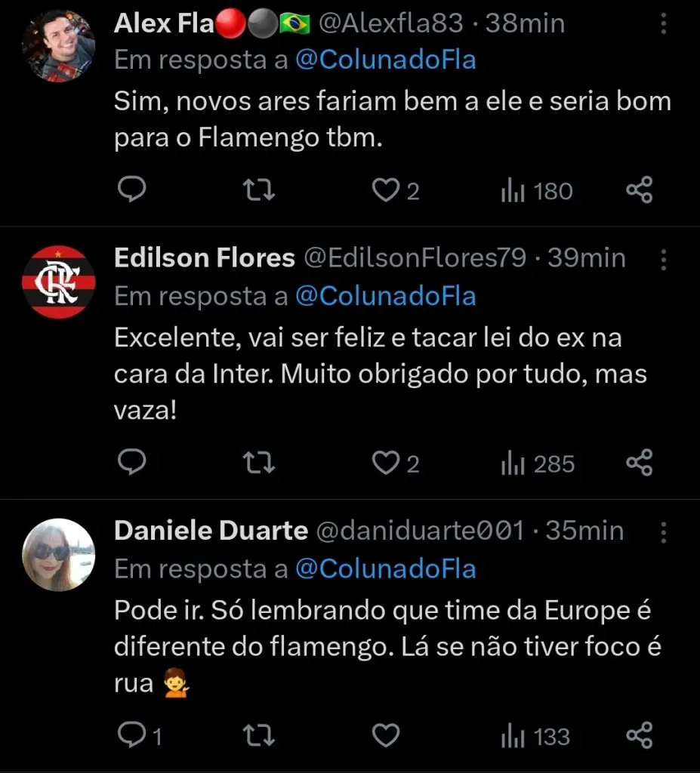This screenshot has height=773, width=700.
Task: Like Edilson Flores's tweet
Action: click(x=387, y=463)
